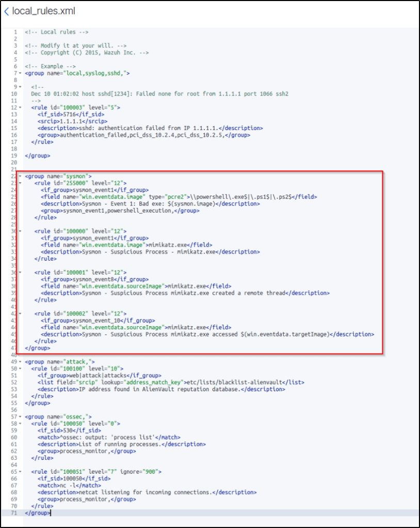
Task: Collapse rule id 100003 fold arrow
Action: [20, 107]
